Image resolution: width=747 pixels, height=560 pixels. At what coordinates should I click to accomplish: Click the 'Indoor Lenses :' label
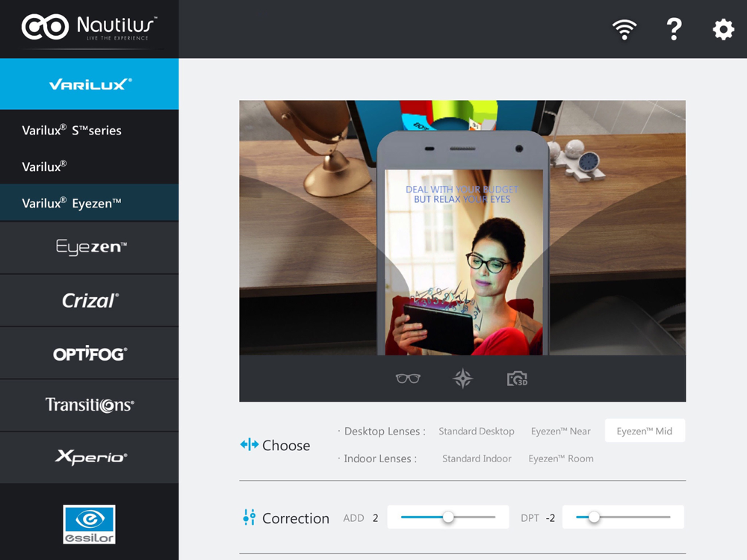[x=380, y=458]
